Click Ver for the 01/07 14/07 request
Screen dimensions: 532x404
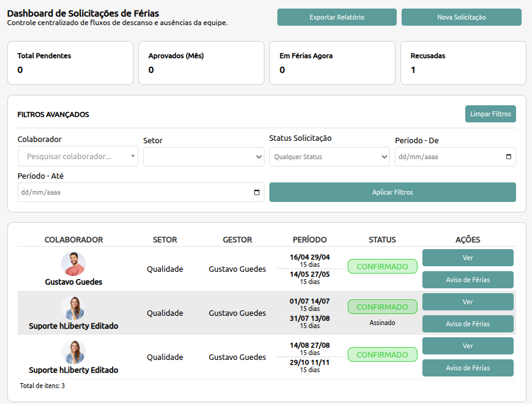click(x=468, y=302)
